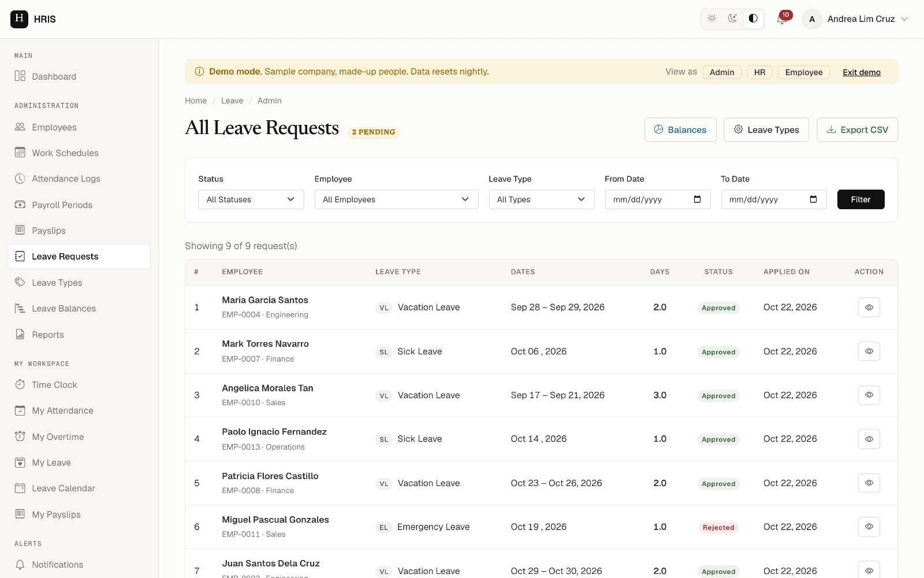
Task: View Miguel Pascual Gonzales rejected request
Action: pos(869,527)
